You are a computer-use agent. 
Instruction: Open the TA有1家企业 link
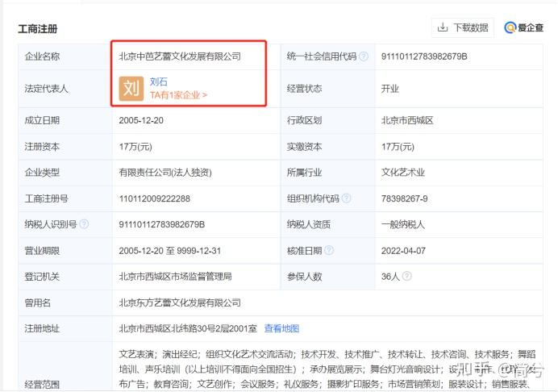(x=178, y=95)
